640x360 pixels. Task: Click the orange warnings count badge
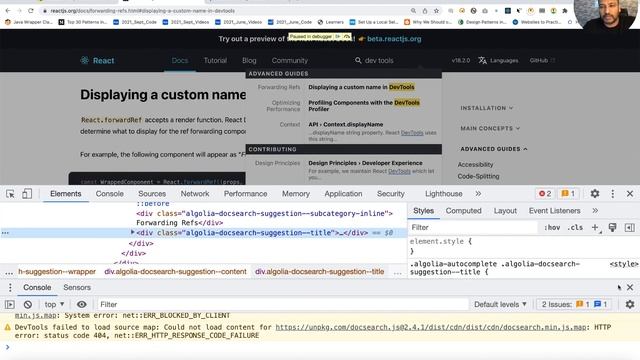[x=568, y=194]
